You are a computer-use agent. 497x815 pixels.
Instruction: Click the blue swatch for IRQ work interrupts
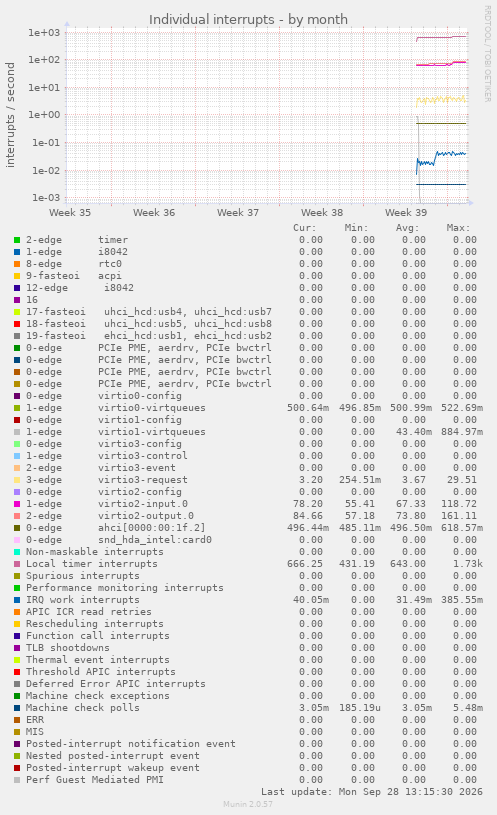[x=17, y=600]
